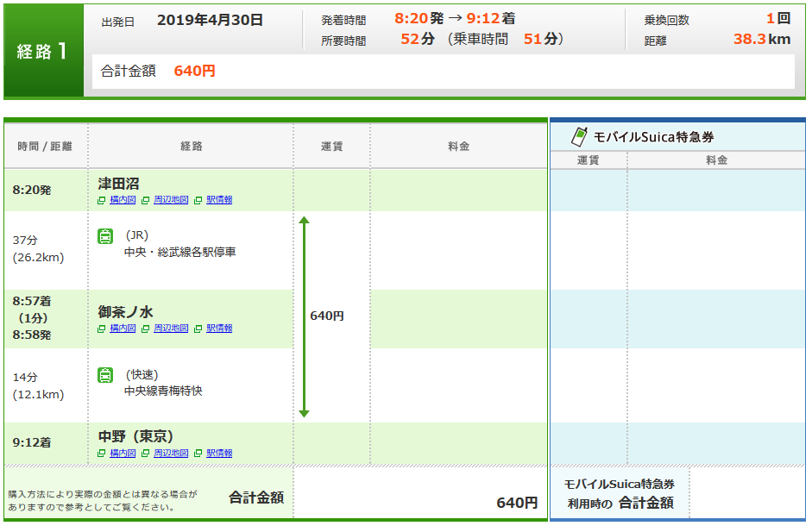
Task: Select the 津田沼 station name
Action: coord(119,183)
